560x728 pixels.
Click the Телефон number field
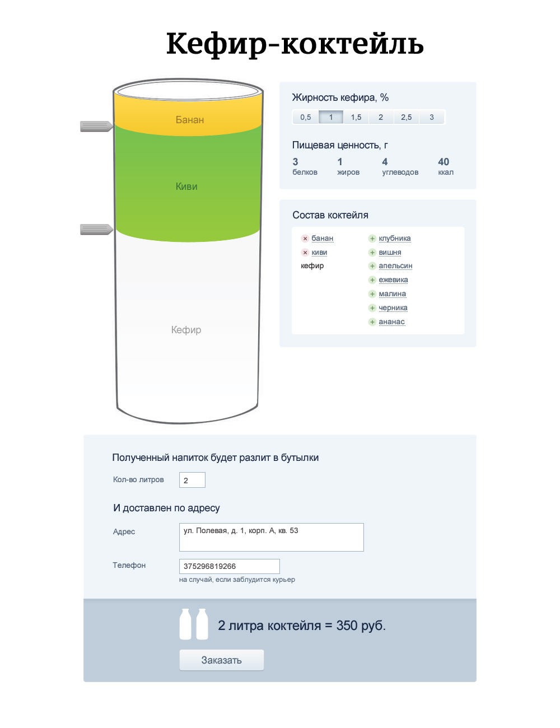(x=229, y=566)
